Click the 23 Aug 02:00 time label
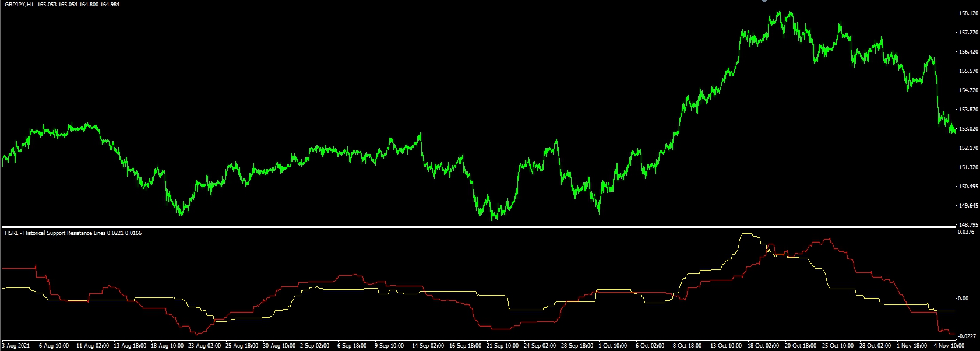Viewport: 980px width, 351px height. click(205, 346)
